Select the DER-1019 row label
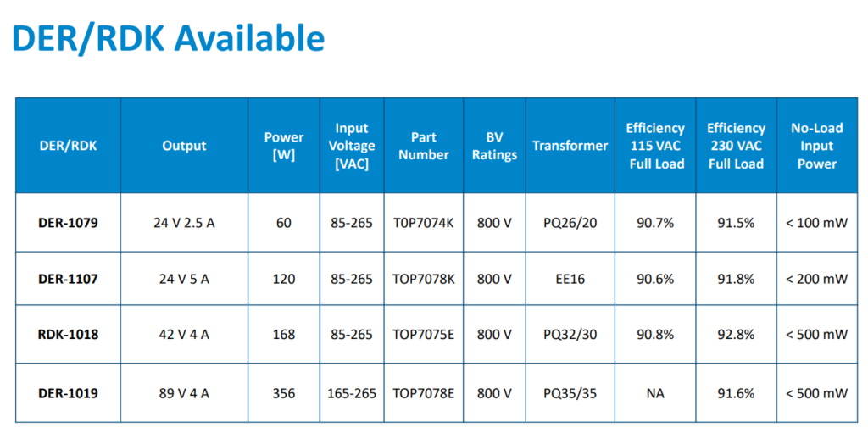This screenshot has height=433, width=868. coord(68,393)
